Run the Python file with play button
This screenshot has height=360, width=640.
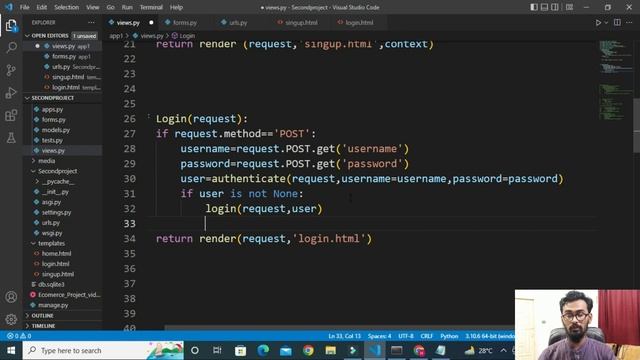[598, 22]
